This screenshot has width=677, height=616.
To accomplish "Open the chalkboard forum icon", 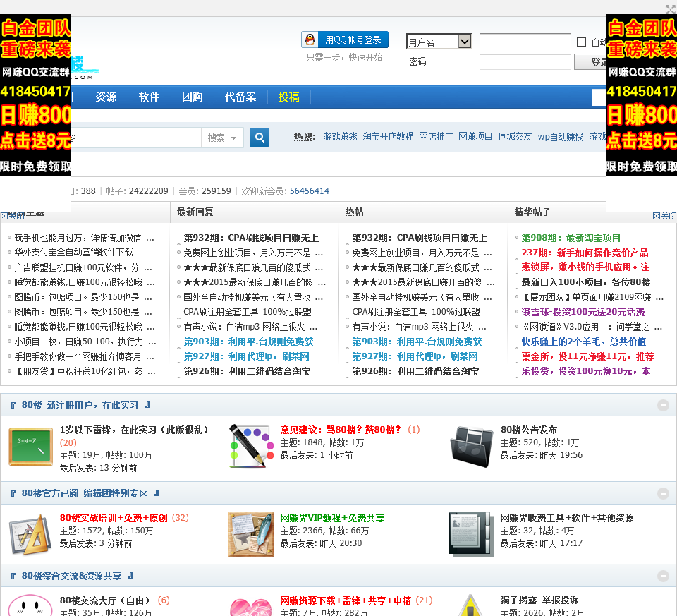I will click(x=31, y=447).
